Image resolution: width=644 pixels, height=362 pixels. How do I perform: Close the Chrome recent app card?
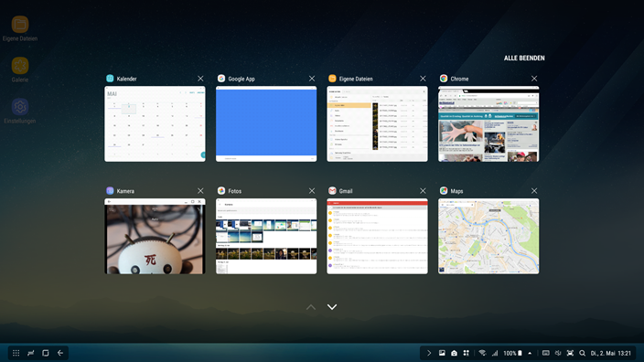tap(534, 79)
